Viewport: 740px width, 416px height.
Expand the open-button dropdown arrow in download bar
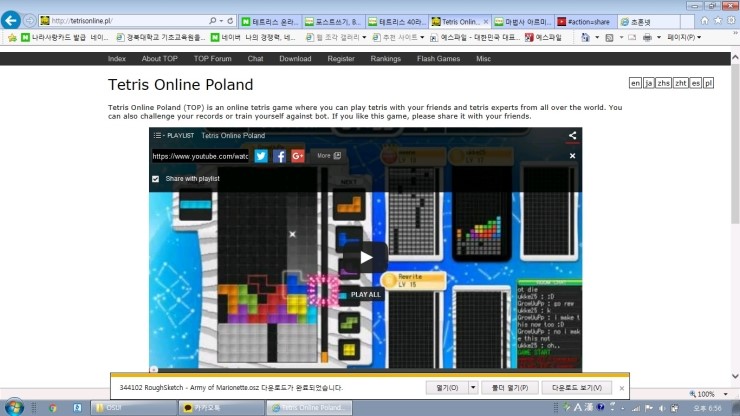click(x=473, y=388)
